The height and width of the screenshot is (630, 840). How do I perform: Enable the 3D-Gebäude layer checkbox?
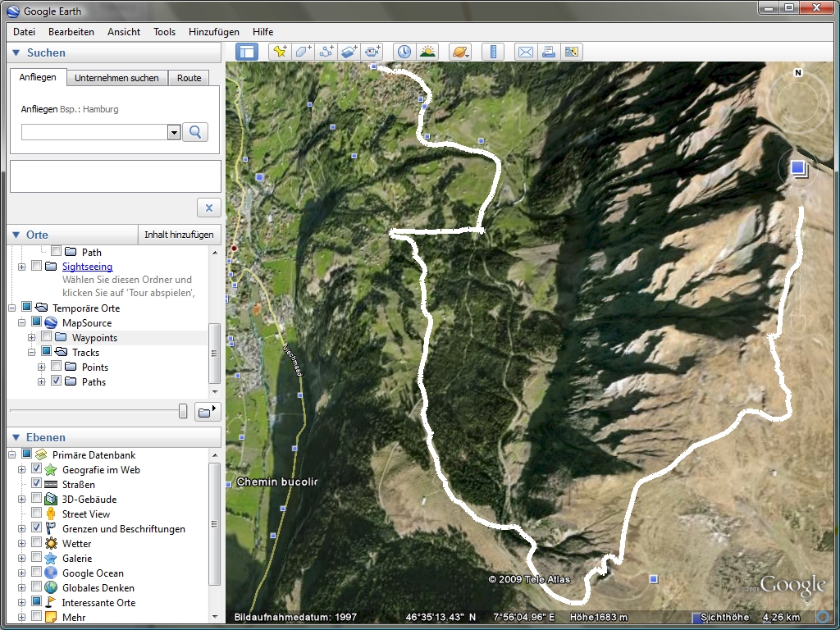[36, 498]
